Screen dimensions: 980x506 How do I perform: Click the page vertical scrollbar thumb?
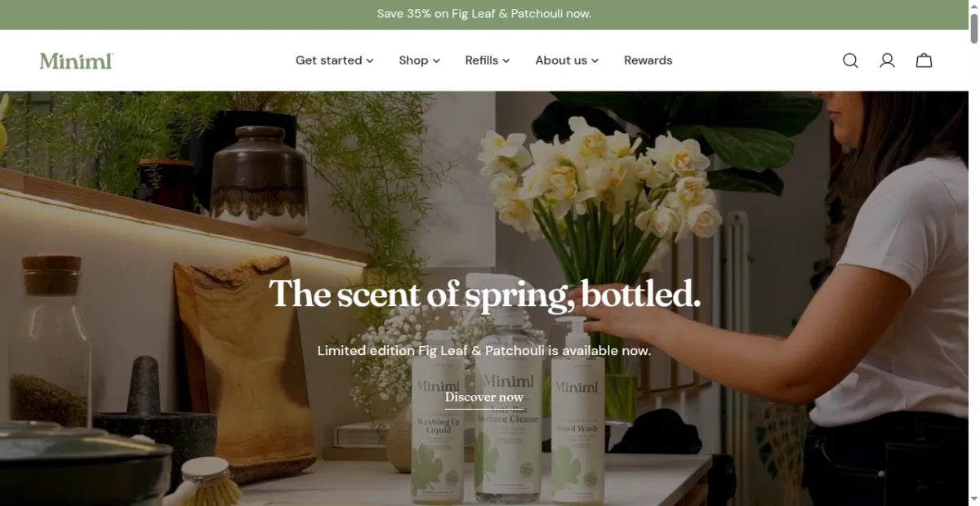(974, 23)
